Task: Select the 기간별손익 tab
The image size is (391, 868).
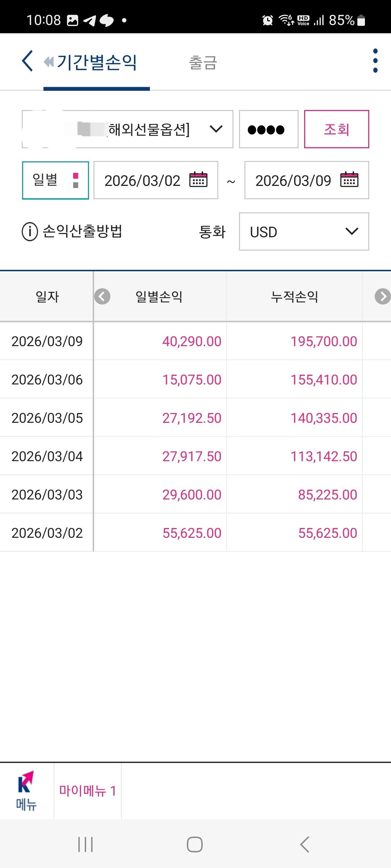Action: point(97,62)
